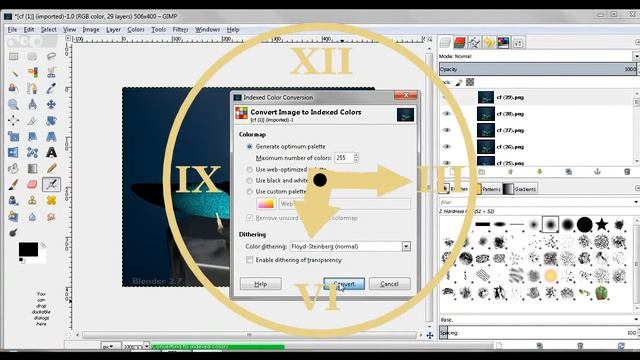Select the Move tool
The width and height of the screenshot is (640, 360).
pos(51,104)
